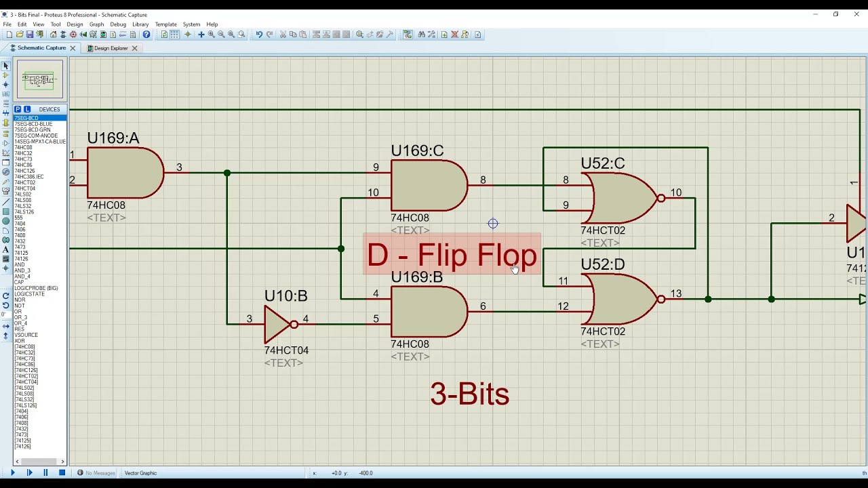This screenshot has width=868, height=488.
Task: Open the Tool menu
Action: 56,24
